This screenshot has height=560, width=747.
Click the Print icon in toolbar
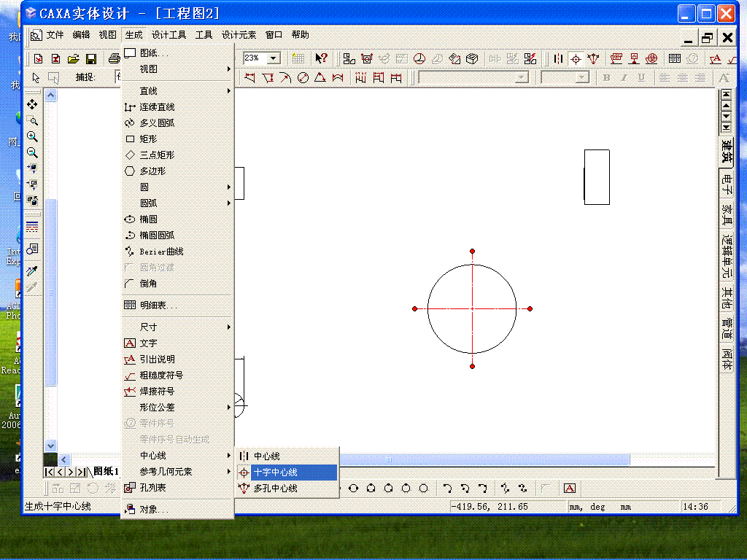[x=115, y=58]
